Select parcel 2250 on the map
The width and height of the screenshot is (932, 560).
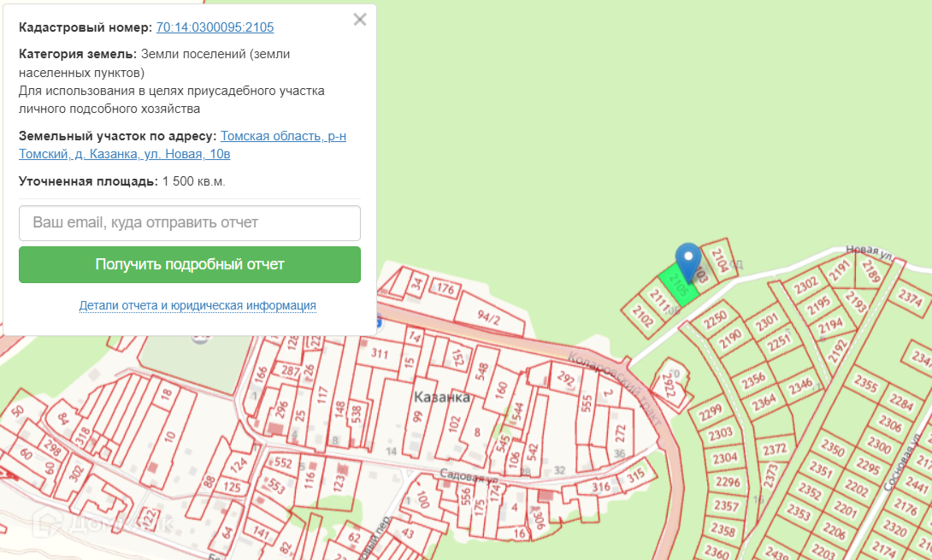click(715, 320)
